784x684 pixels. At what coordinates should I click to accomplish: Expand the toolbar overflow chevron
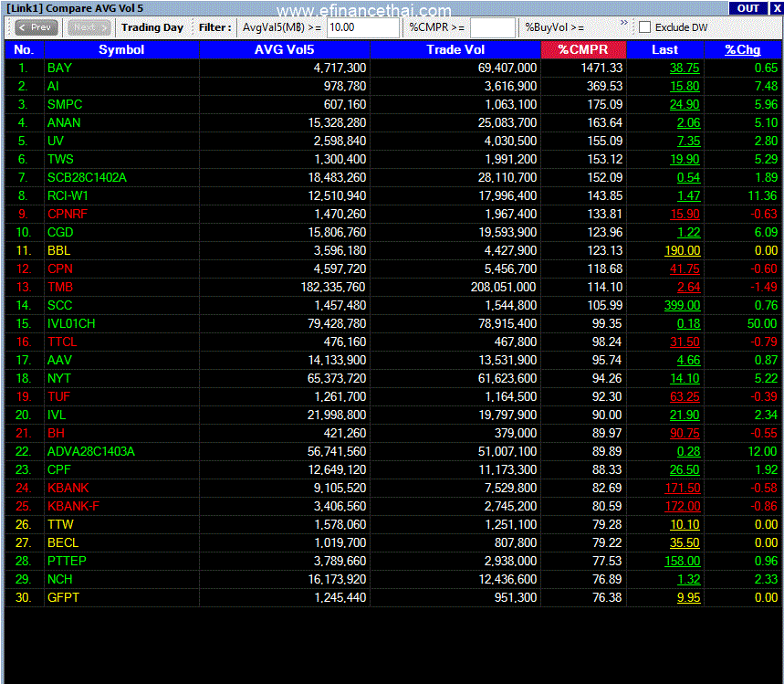623,23
